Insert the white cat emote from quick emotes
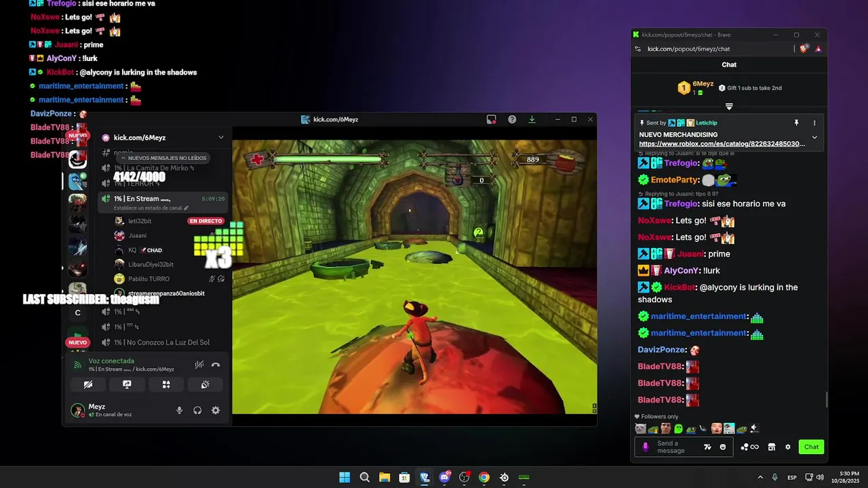Image resolution: width=868 pixels, height=488 pixels. point(640,428)
